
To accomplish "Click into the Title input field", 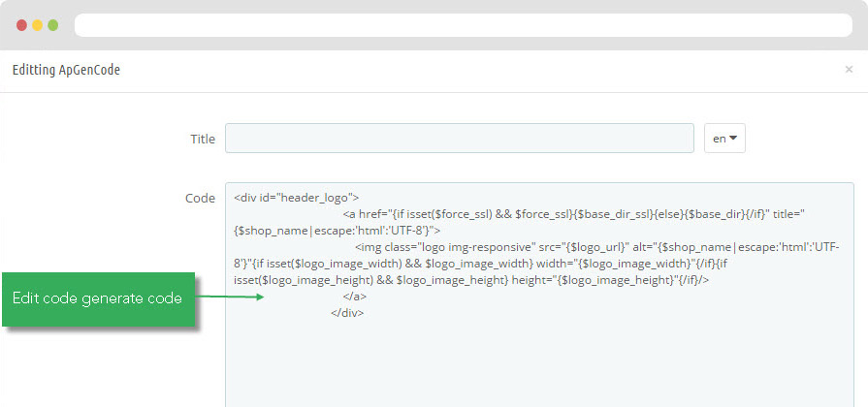I will [460, 139].
